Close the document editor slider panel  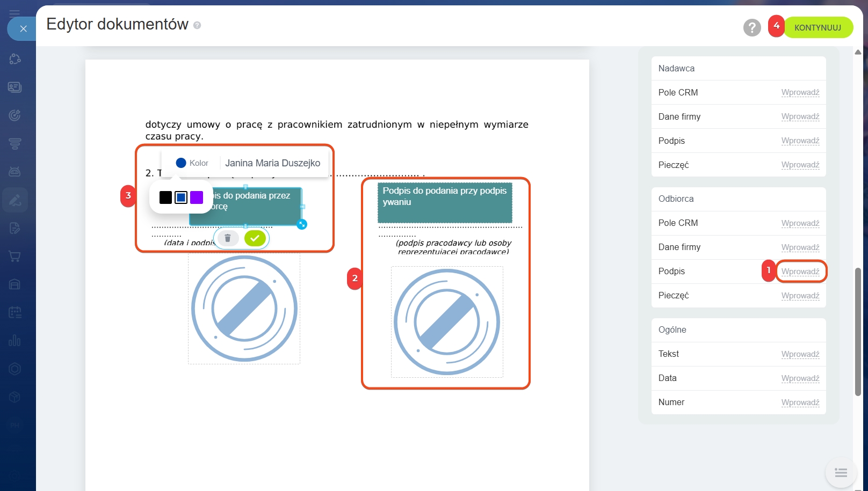23,29
